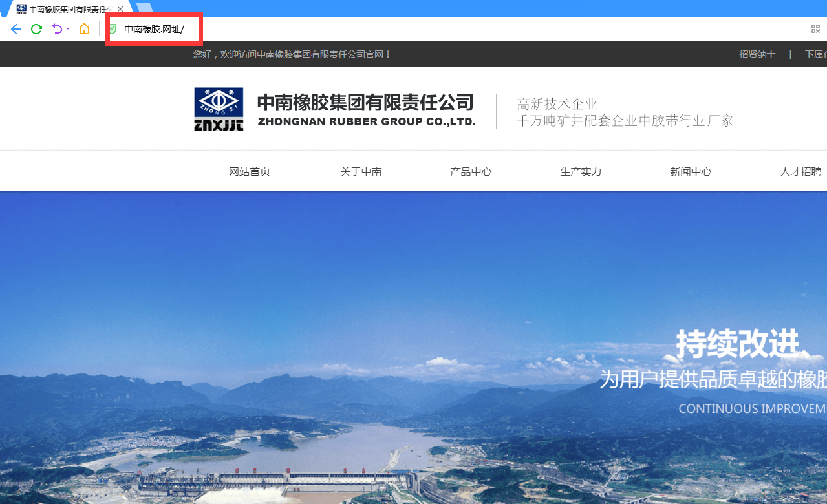This screenshot has width=827, height=504.
Task: Open the 网站首页 navigation item
Action: click(x=250, y=172)
